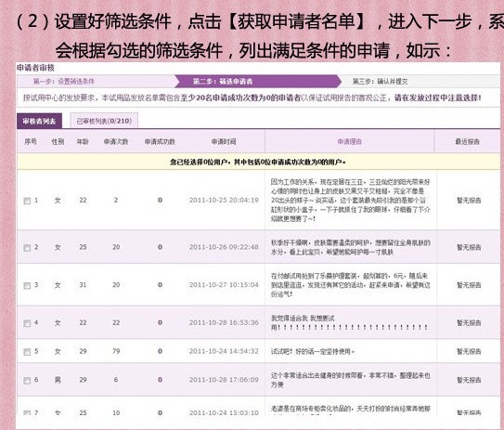
Task: Open 暂无报告 for applicant row 4
Action: [x=469, y=322]
